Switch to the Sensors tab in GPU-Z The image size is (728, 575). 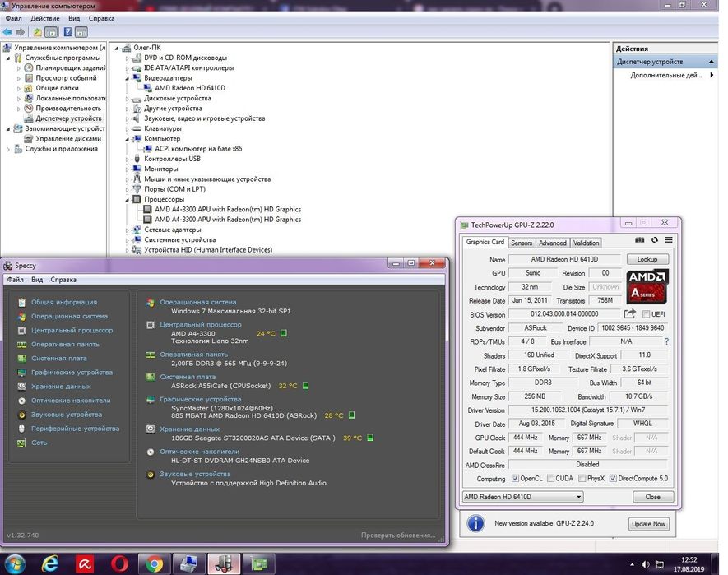[522, 243]
